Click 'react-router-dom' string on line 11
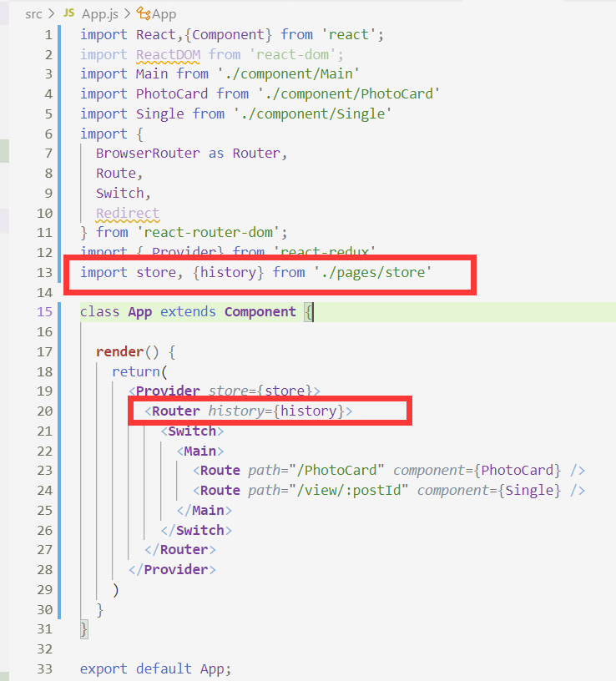 coord(209,232)
